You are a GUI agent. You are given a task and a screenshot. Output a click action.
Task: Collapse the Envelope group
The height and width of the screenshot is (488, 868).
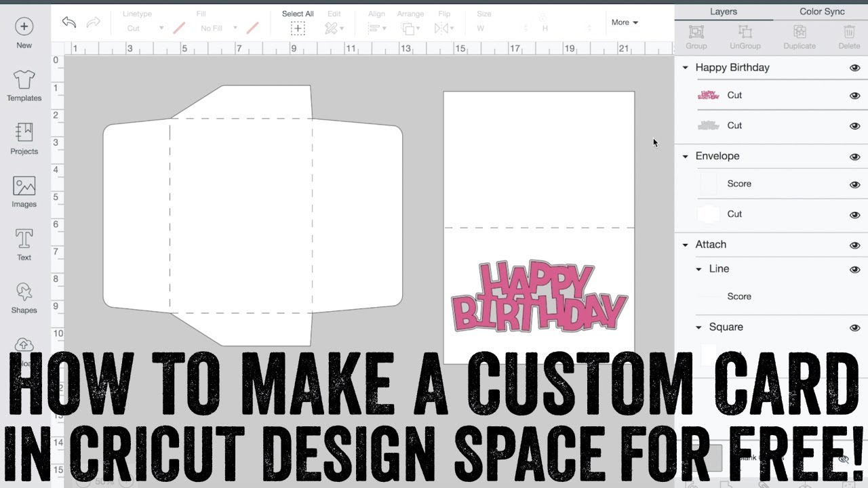pos(685,157)
